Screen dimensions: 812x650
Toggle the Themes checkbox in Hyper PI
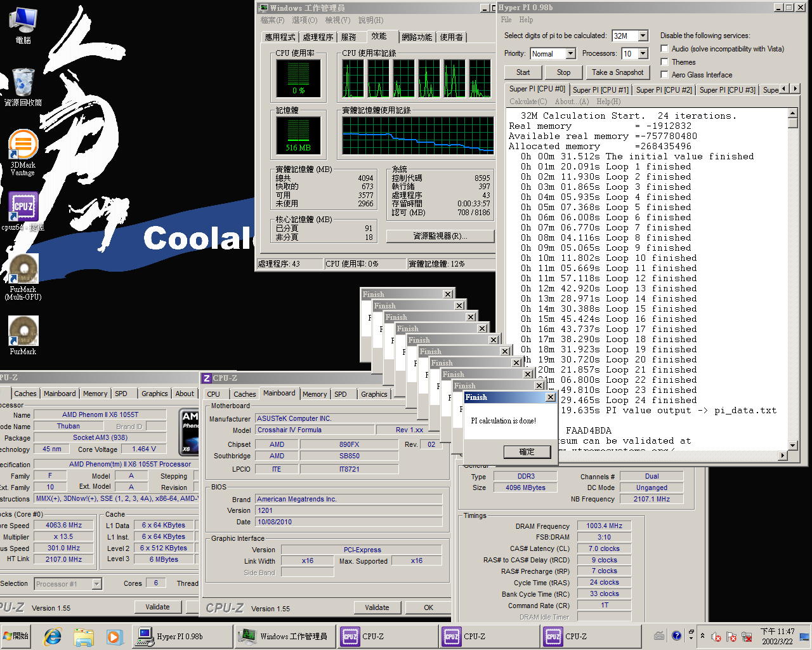[664, 62]
